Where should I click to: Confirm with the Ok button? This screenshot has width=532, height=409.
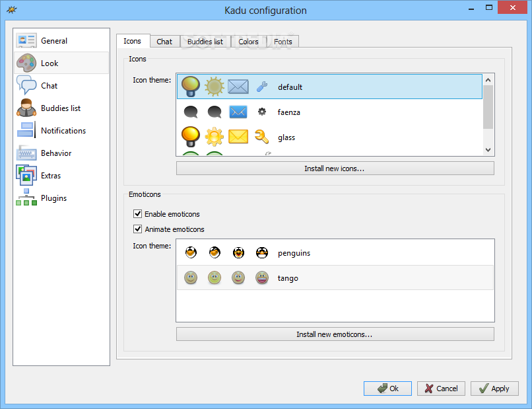coord(387,389)
